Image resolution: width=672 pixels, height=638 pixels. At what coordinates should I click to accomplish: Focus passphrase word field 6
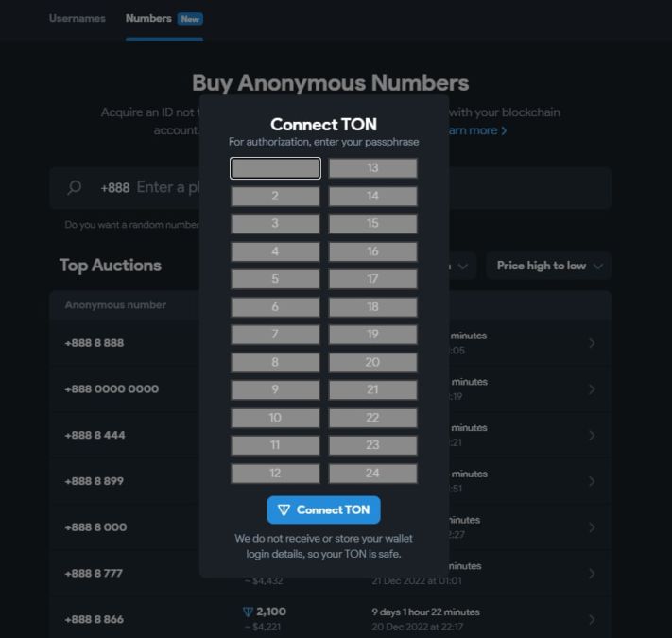275,307
